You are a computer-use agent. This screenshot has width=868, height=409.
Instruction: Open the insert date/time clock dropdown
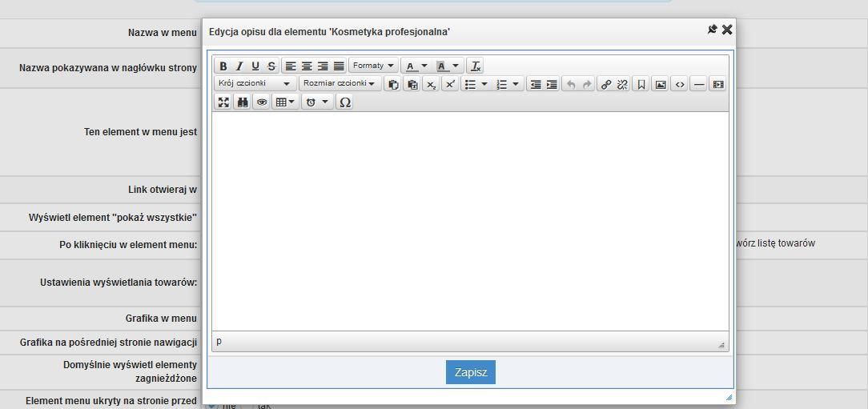pyautogui.click(x=318, y=102)
